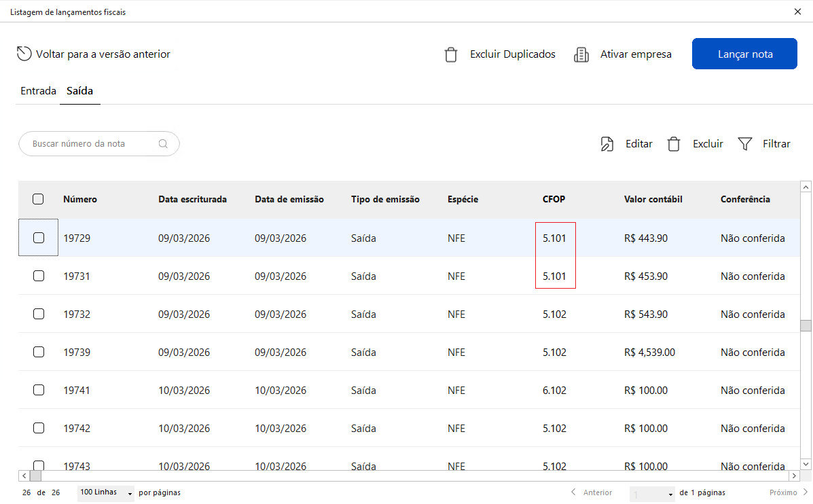Check the box for nota 19731

click(38, 276)
